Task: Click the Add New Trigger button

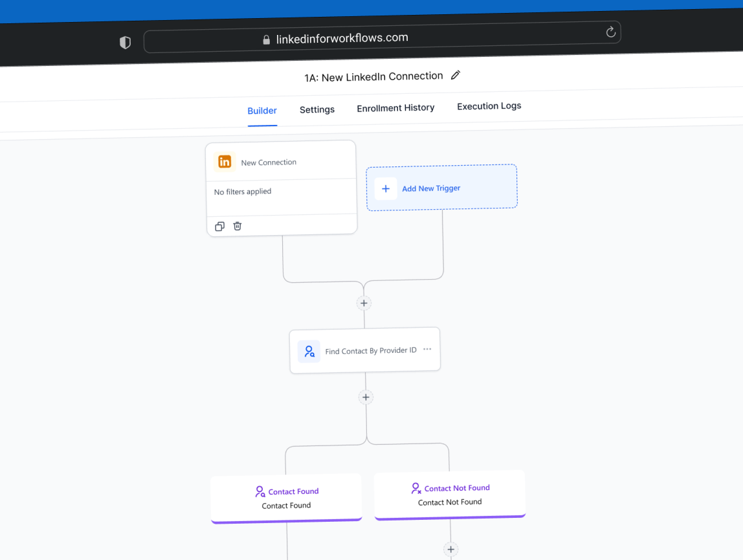Action: [431, 188]
